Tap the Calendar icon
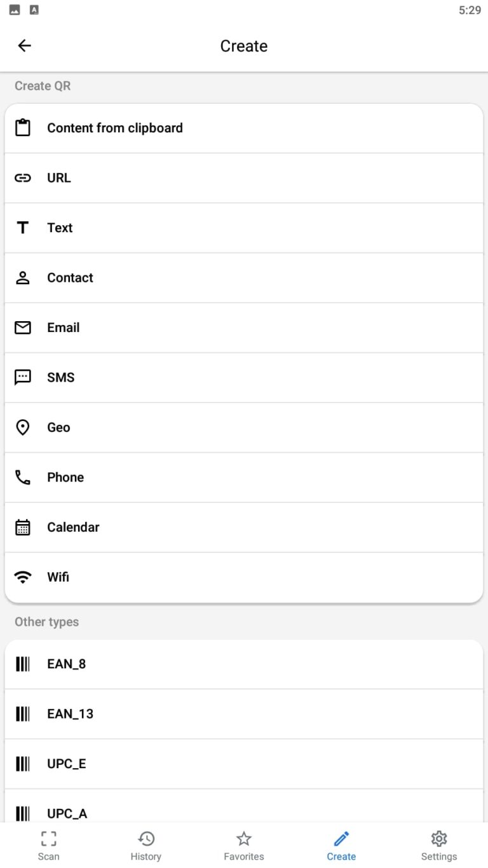 point(23,527)
